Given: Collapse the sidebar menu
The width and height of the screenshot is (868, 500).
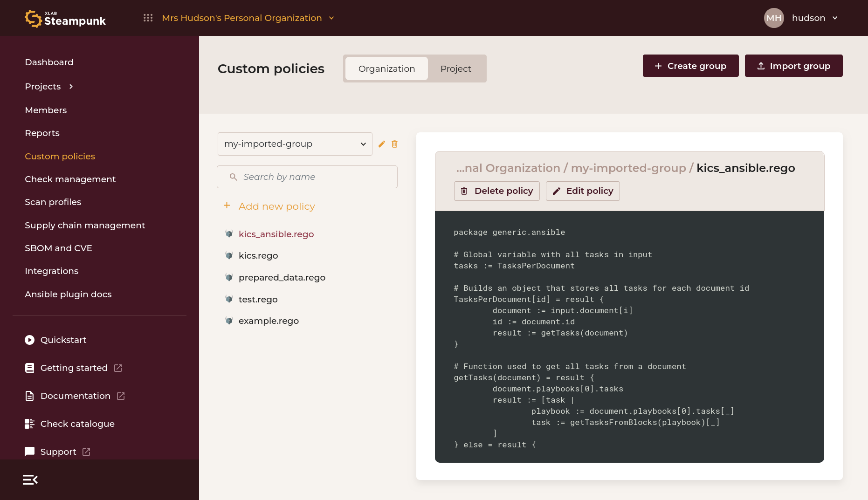Looking at the screenshot, I should click(x=30, y=479).
